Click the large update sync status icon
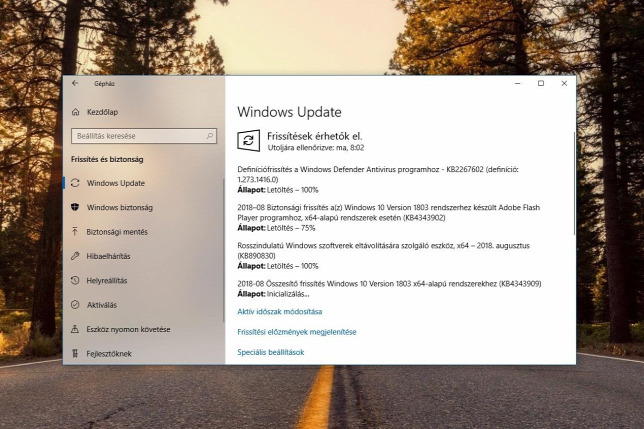644x429 pixels. (248, 141)
